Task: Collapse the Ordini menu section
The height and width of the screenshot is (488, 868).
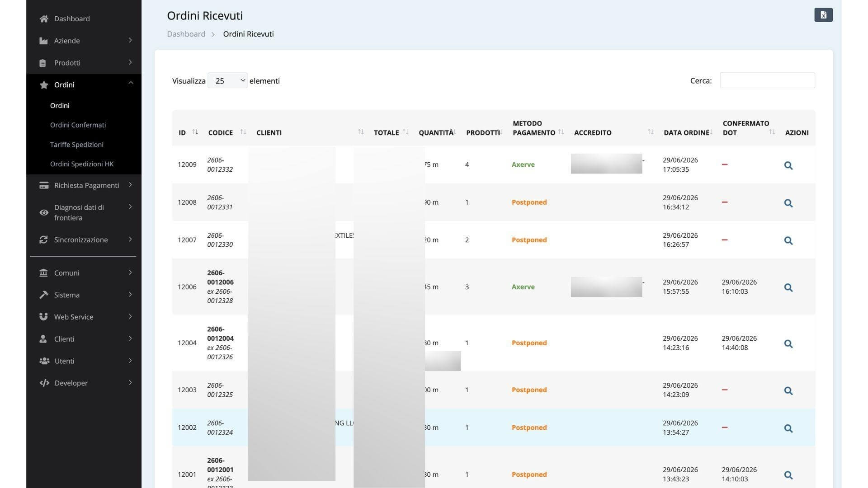Action: [x=131, y=83]
